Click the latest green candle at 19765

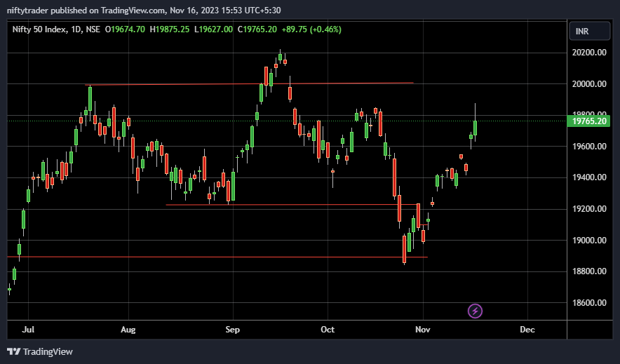tap(476, 128)
